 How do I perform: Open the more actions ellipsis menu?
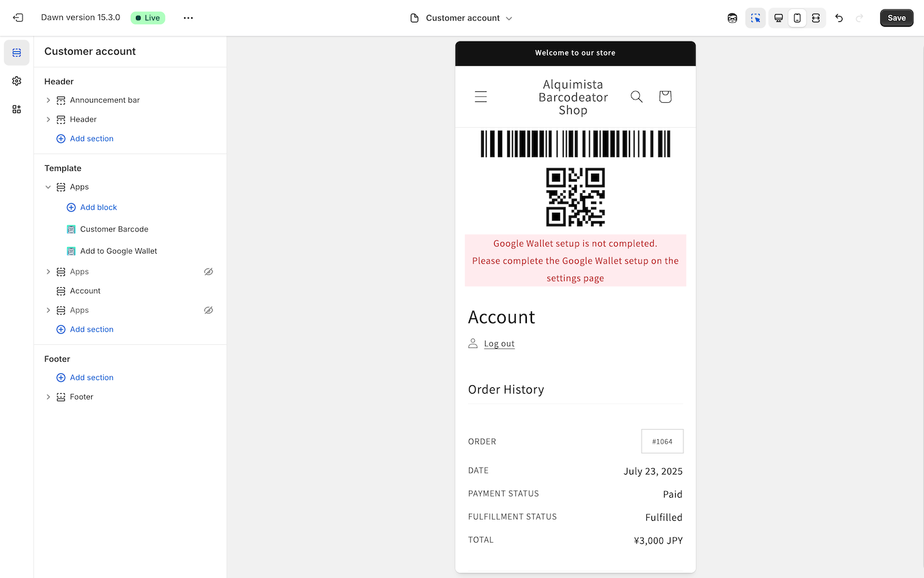[188, 18]
